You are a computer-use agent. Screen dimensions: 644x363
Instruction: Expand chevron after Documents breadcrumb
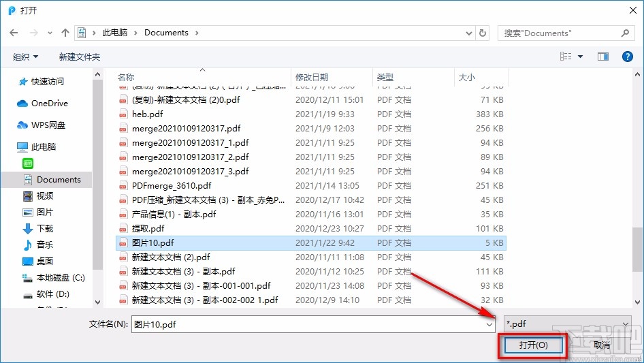(197, 33)
